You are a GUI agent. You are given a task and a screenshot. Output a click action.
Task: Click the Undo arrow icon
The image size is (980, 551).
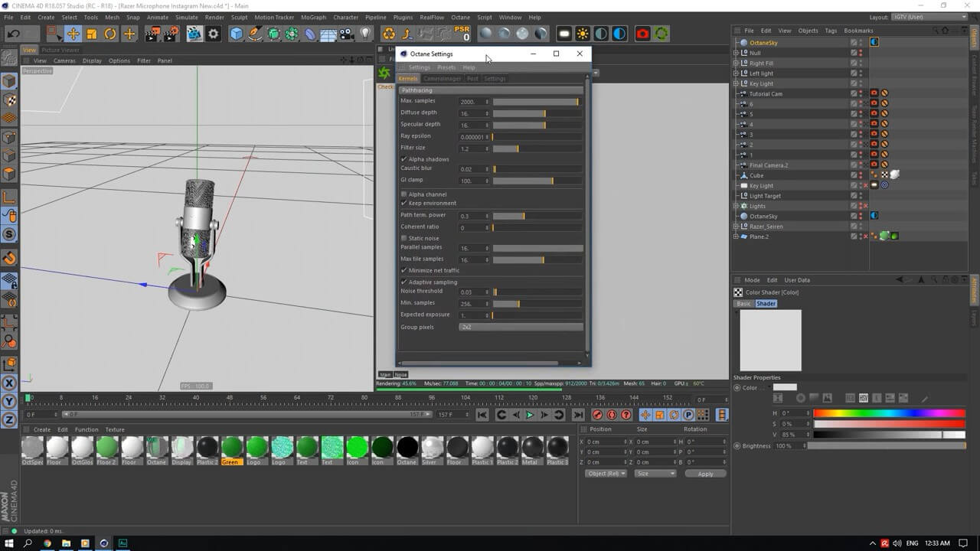click(x=14, y=34)
